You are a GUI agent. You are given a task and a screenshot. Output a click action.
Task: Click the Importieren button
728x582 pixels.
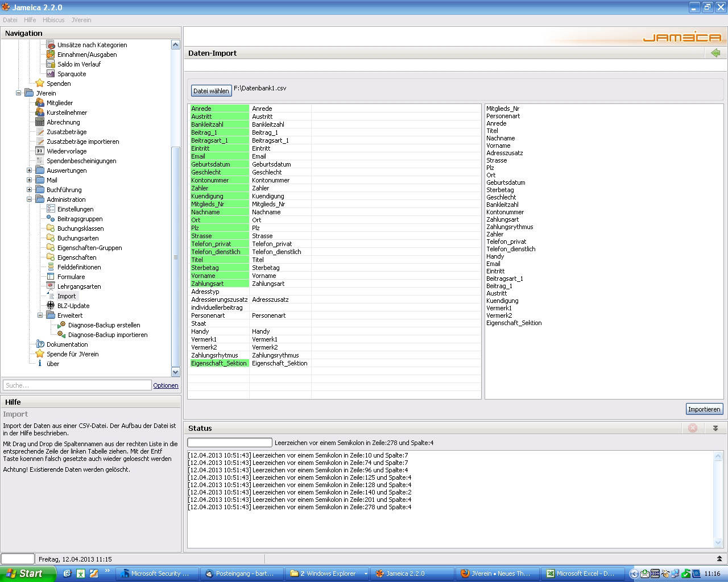tap(704, 409)
